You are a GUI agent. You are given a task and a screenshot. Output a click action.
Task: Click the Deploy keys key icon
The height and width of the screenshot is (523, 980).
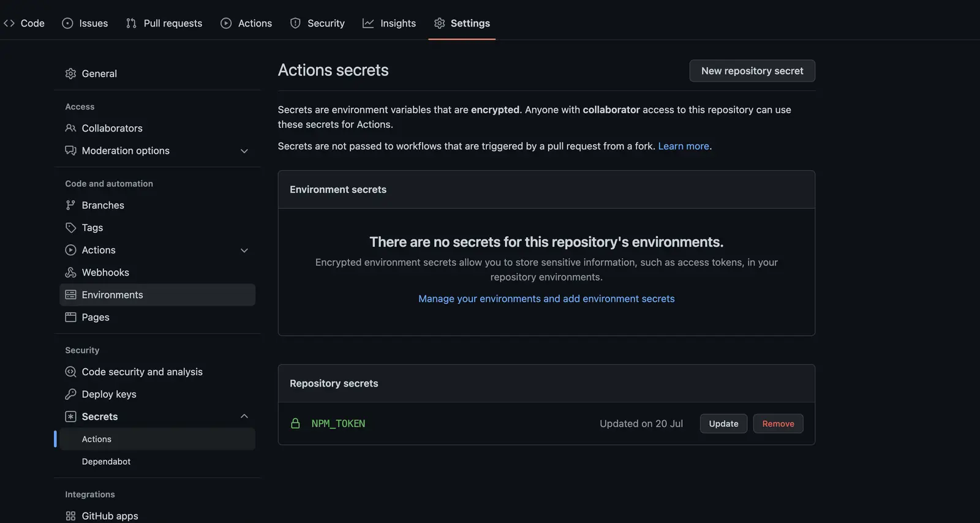tap(70, 394)
